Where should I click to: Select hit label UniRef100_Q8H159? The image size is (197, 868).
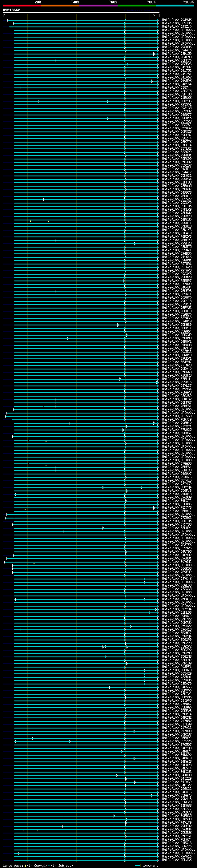click(x=177, y=54)
